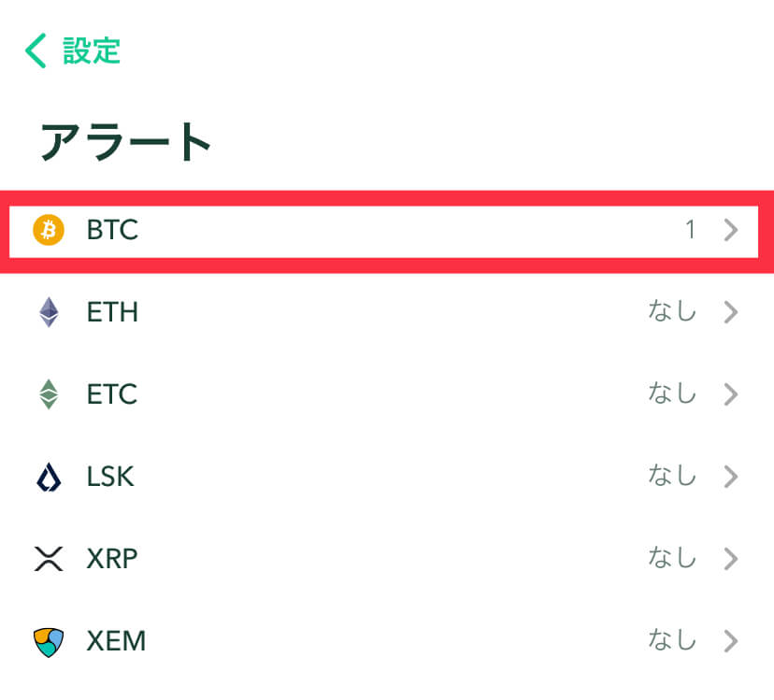Select the ETH label
Image resolution: width=774 pixels, height=700 pixels.
(112, 312)
